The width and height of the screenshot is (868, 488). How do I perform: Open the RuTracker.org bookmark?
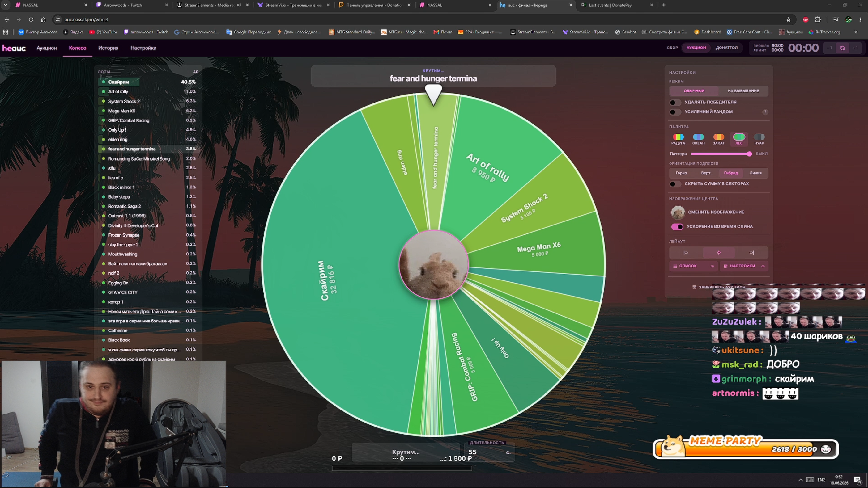[x=824, y=32]
